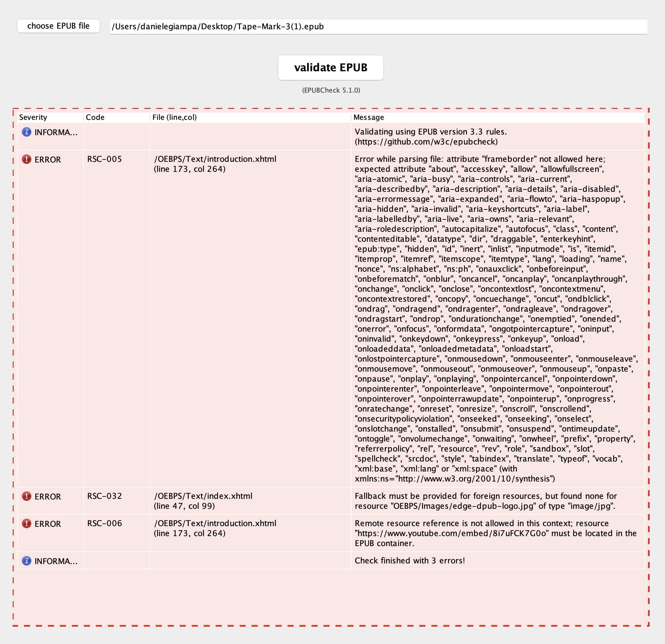The image size is (665, 644).
Task: Select the RSC-006 code cell
Action: tap(105, 523)
